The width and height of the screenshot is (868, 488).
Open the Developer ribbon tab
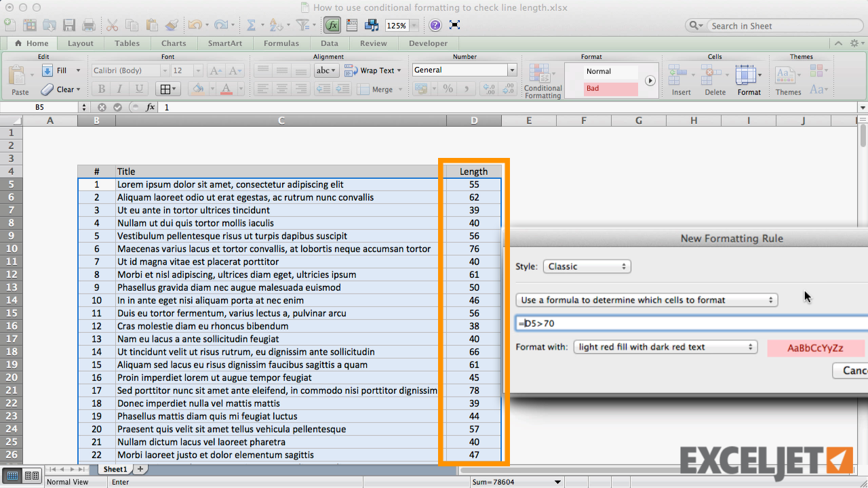pyautogui.click(x=427, y=43)
